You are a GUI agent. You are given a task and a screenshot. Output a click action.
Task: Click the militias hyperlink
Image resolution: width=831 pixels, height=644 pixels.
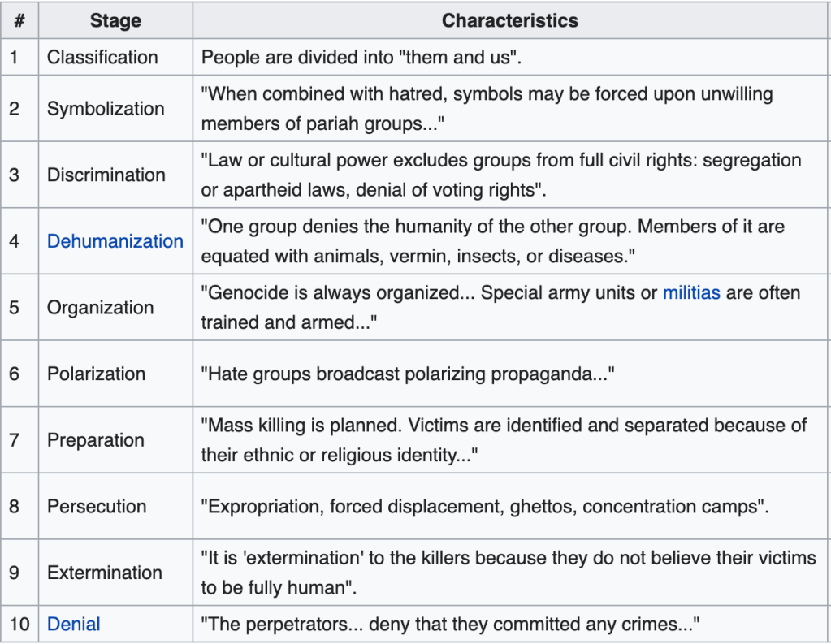[691, 292]
